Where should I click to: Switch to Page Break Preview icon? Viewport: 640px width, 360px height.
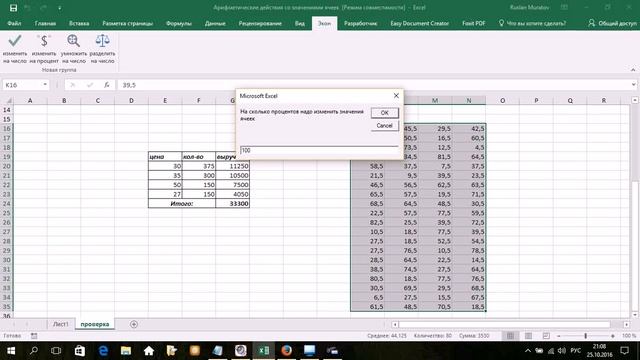click(x=546, y=336)
